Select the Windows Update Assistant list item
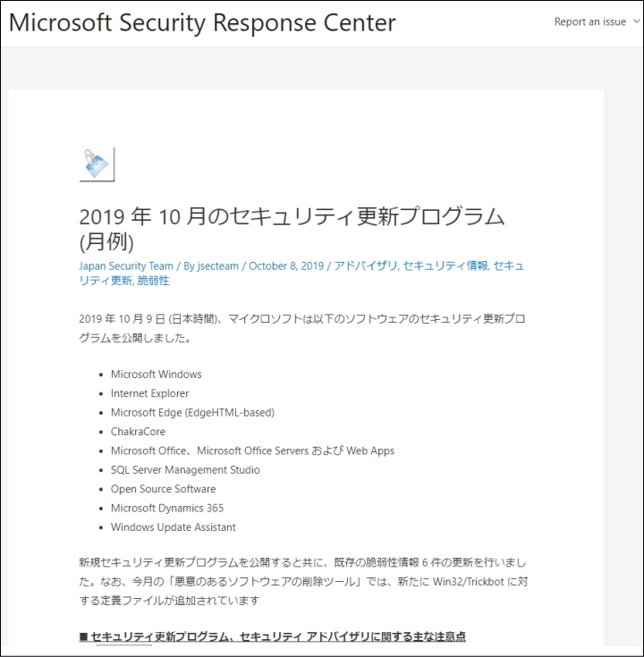644x657 pixels. click(x=174, y=527)
